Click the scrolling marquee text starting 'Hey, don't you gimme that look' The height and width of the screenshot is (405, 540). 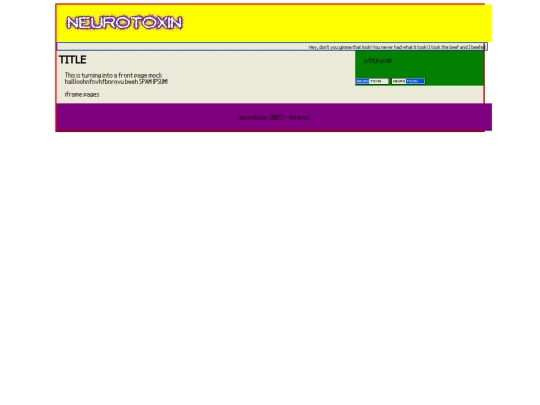pyautogui.click(x=397, y=47)
